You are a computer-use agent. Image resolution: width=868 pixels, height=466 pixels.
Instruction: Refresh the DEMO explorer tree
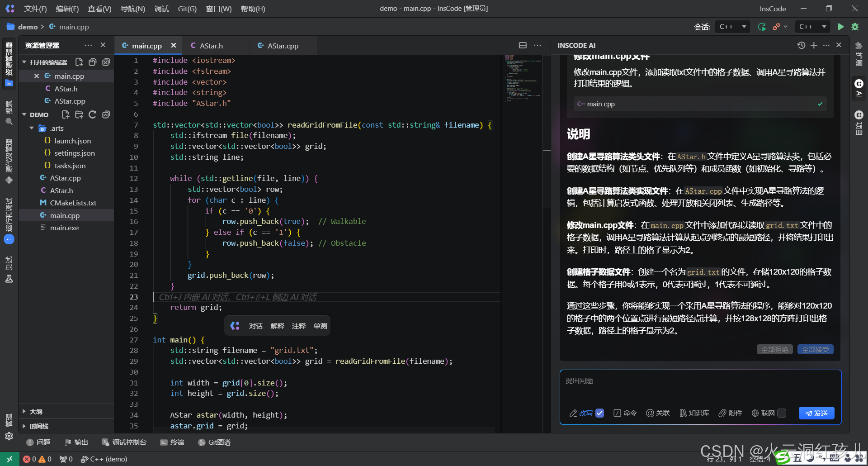pyautogui.click(x=93, y=114)
